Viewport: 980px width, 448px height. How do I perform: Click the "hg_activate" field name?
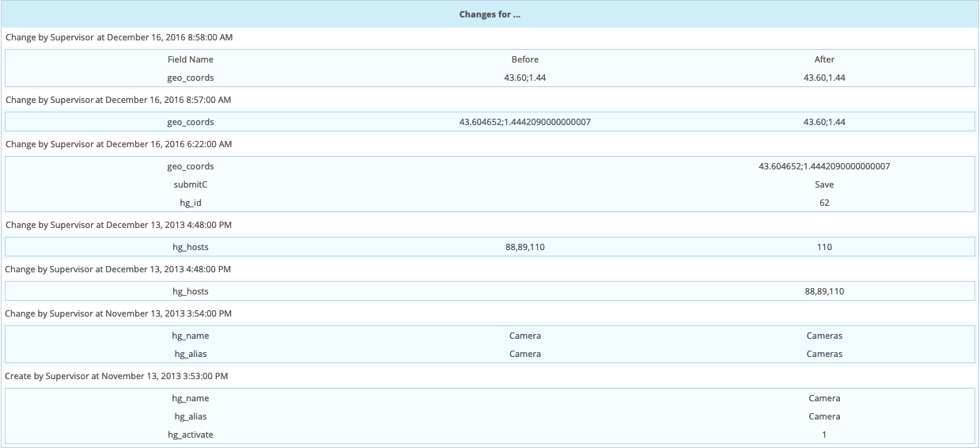tap(190, 435)
